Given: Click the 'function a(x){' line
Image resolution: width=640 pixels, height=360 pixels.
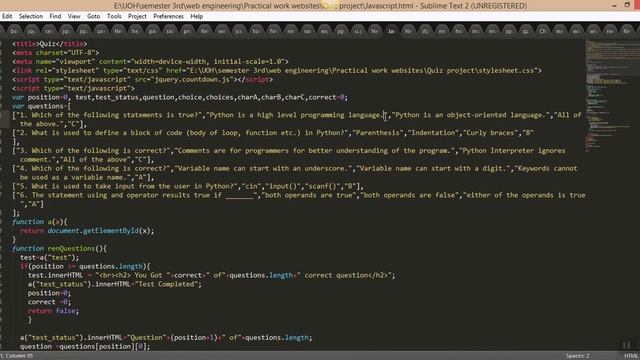Looking at the screenshot, I should 40,222.
